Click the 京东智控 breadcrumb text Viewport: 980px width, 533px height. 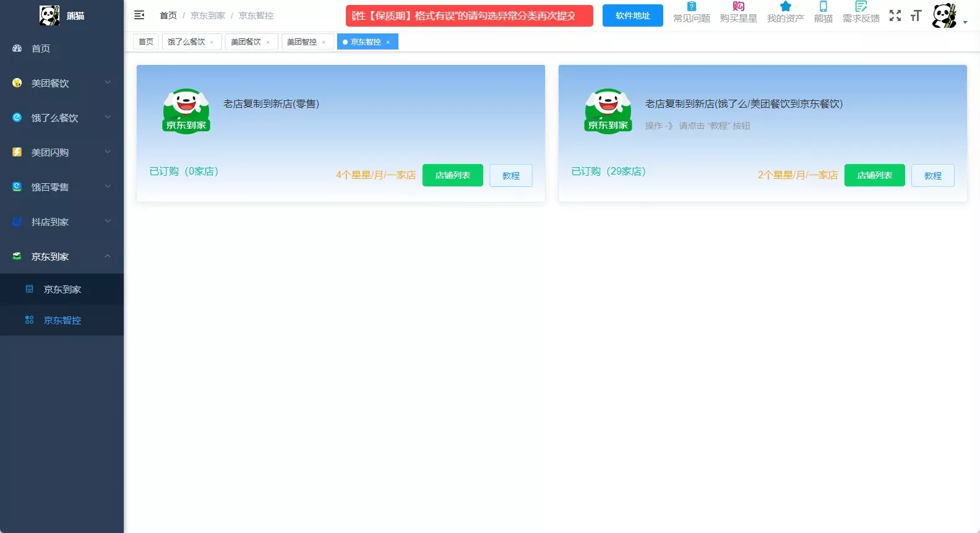point(256,15)
